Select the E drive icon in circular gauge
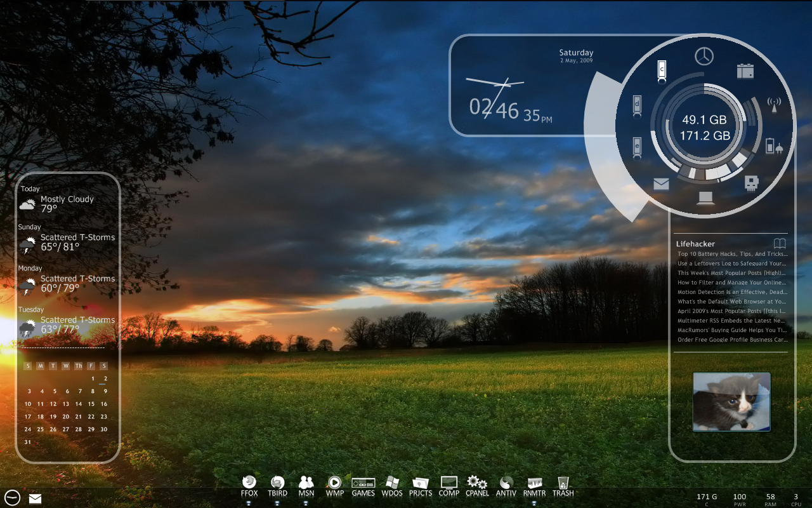Viewport: 812px width, 508px height. (x=637, y=147)
